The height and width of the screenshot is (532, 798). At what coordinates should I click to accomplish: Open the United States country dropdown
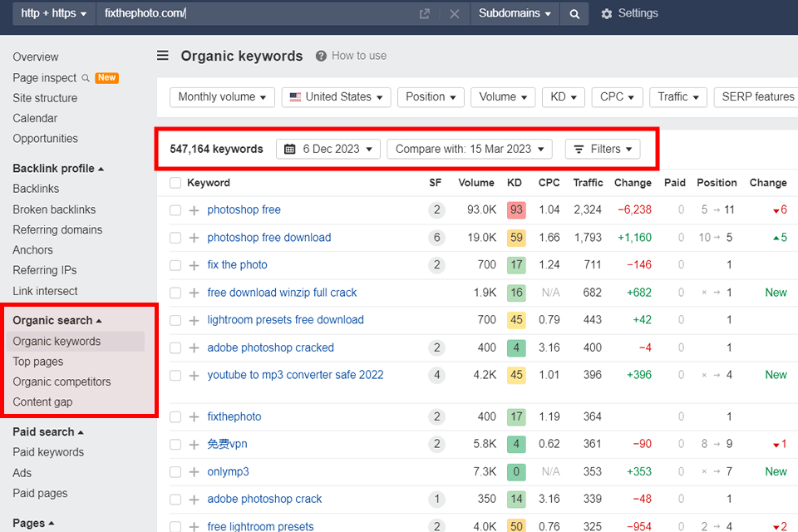point(336,96)
